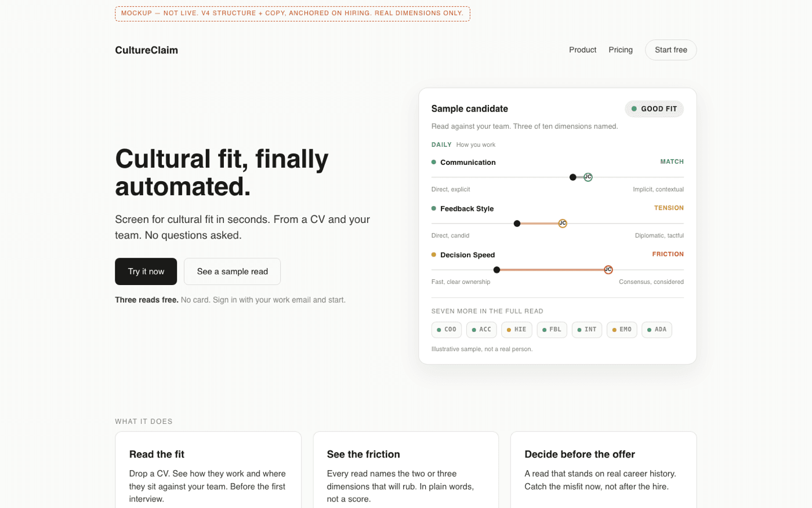The width and height of the screenshot is (812, 508).
Task: Click the MATCH label on Communication row
Action: point(672,162)
